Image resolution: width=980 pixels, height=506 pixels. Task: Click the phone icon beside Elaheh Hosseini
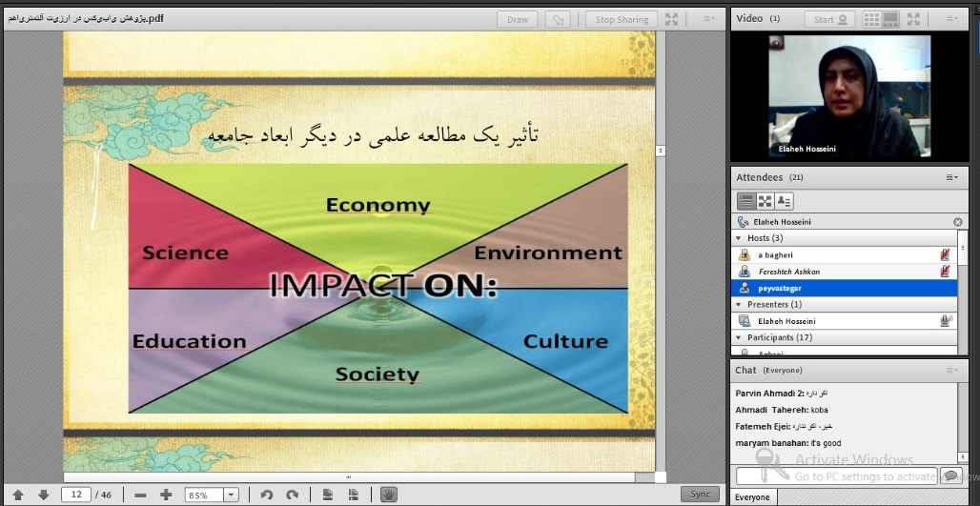(x=744, y=222)
